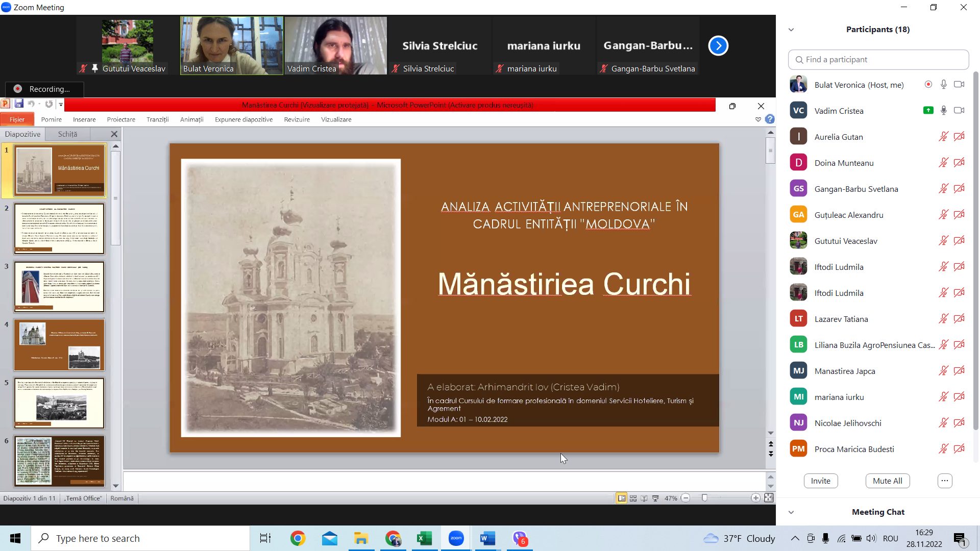980x551 pixels.
Task: Switch to Slide Sorter view icon
Action: [633, 498]
